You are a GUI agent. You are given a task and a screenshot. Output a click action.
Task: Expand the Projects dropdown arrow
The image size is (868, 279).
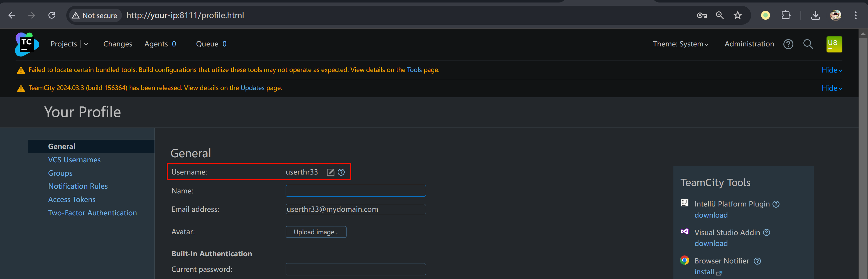(86, 44)
